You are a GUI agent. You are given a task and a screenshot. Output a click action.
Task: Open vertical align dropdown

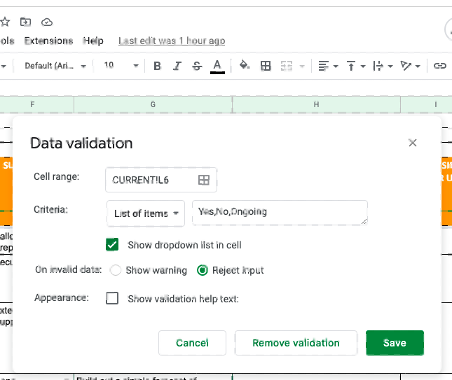(356, 66)
